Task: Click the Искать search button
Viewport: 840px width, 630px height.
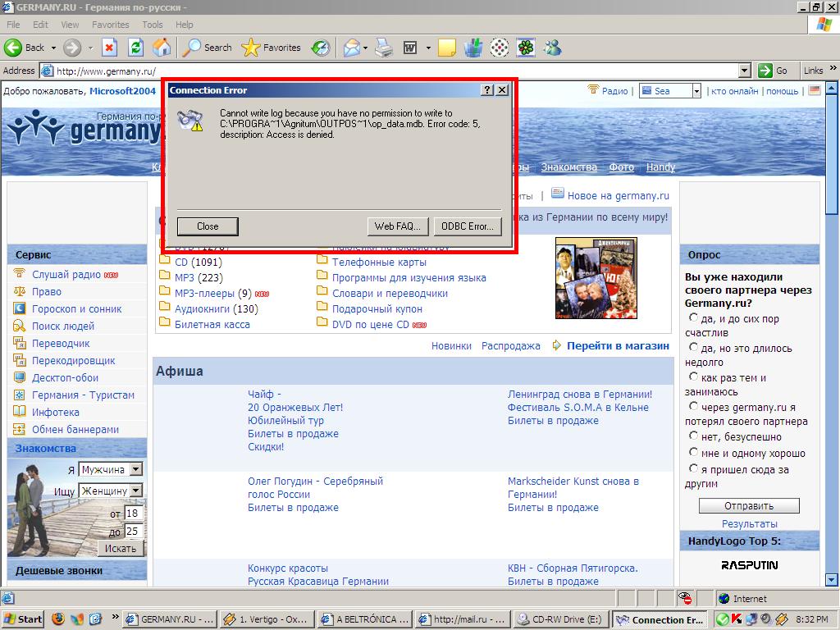Action: [121, 548]
